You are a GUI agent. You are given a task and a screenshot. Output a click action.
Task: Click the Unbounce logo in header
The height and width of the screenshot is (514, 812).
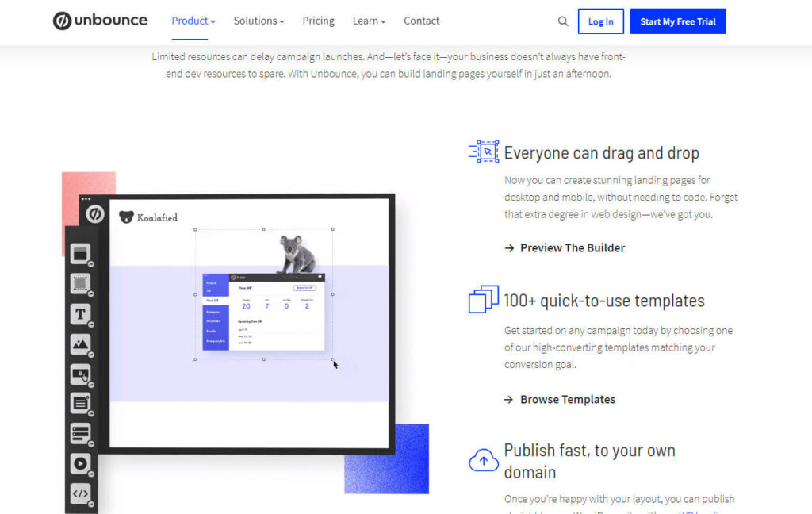100,21
